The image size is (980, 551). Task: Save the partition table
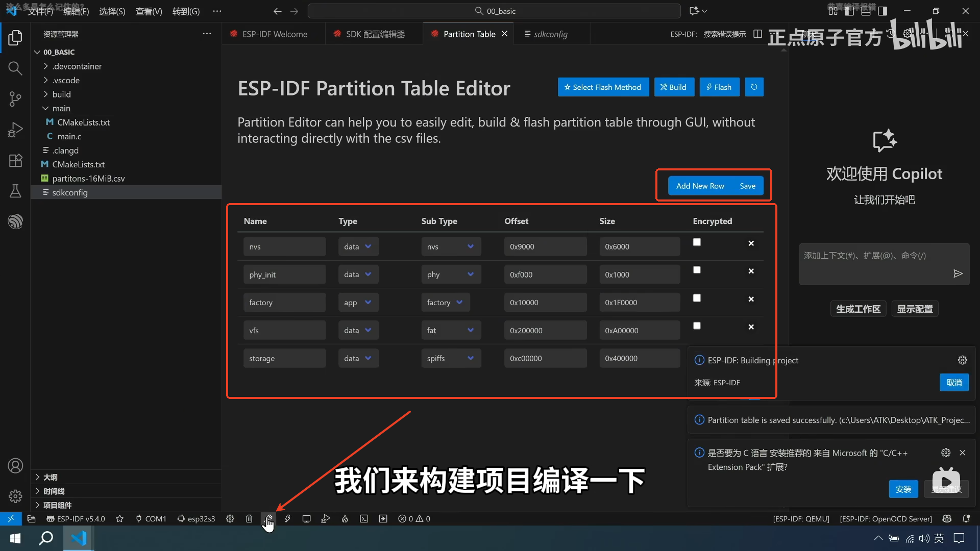pos(747,186)
